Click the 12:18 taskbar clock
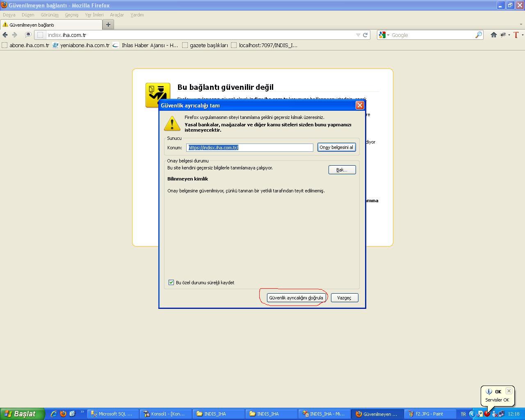The height and width of the screenshot is (420, 525). point(514,414)
